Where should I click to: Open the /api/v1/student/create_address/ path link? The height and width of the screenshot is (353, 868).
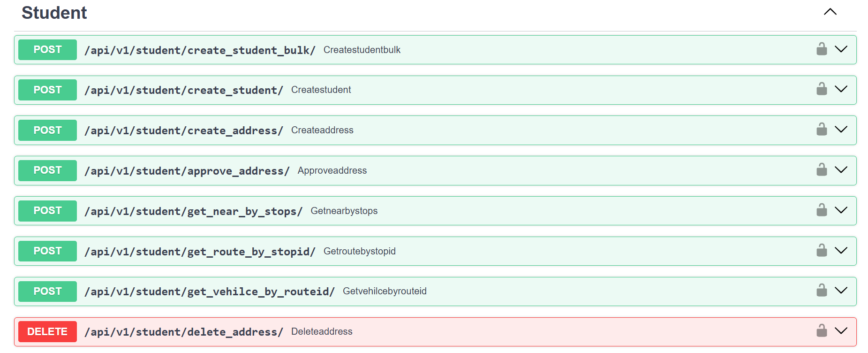(184, 130)
